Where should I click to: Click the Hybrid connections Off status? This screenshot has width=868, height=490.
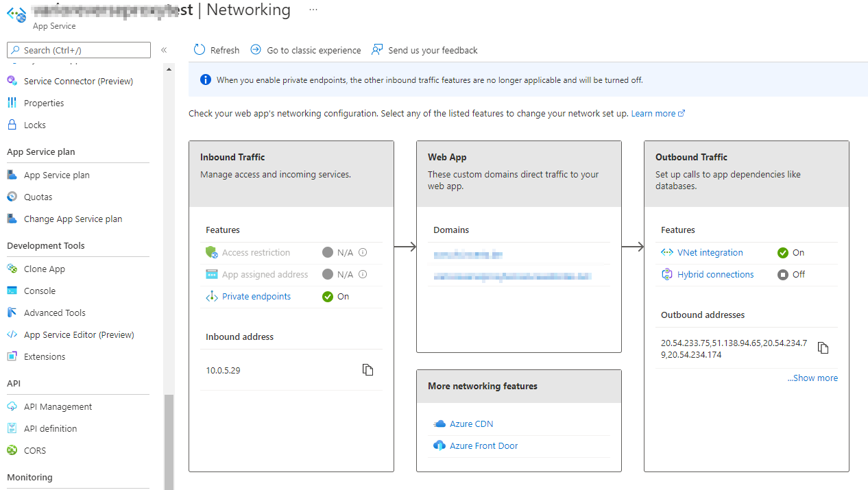791,275
